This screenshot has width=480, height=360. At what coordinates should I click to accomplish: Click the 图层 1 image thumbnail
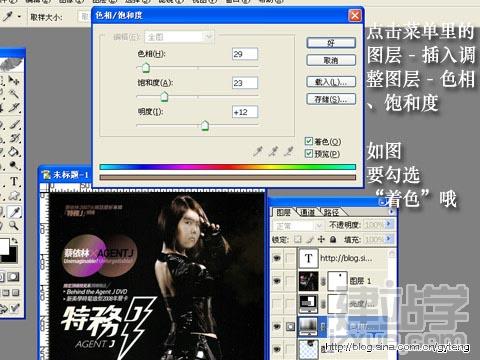pyautogui.click(x=308, y=281)
